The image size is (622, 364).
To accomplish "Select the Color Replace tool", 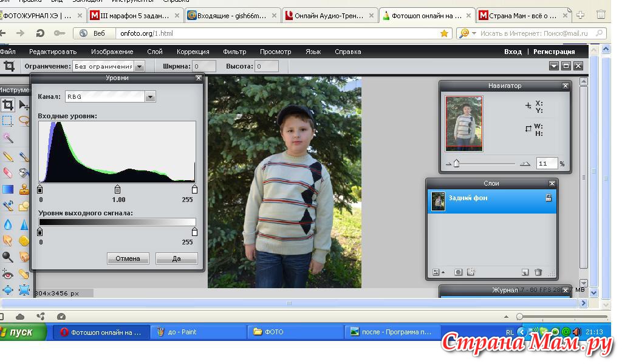I will pos(8,206).
